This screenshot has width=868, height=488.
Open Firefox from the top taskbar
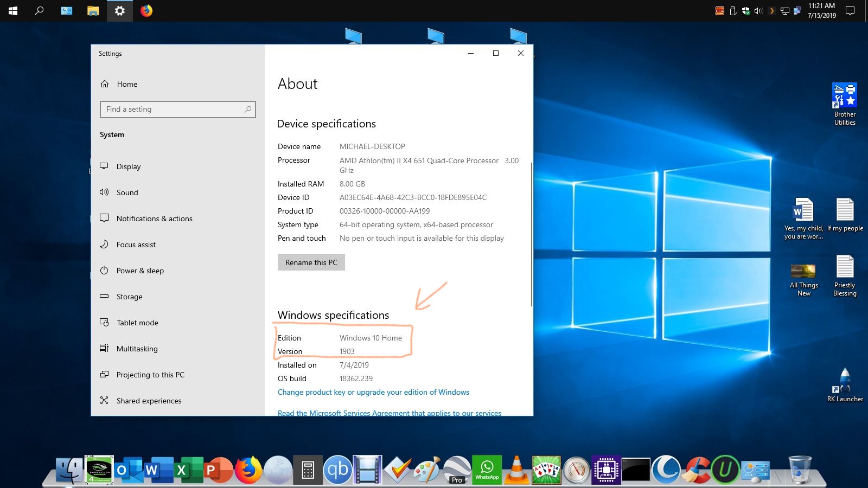pos(146,10)
